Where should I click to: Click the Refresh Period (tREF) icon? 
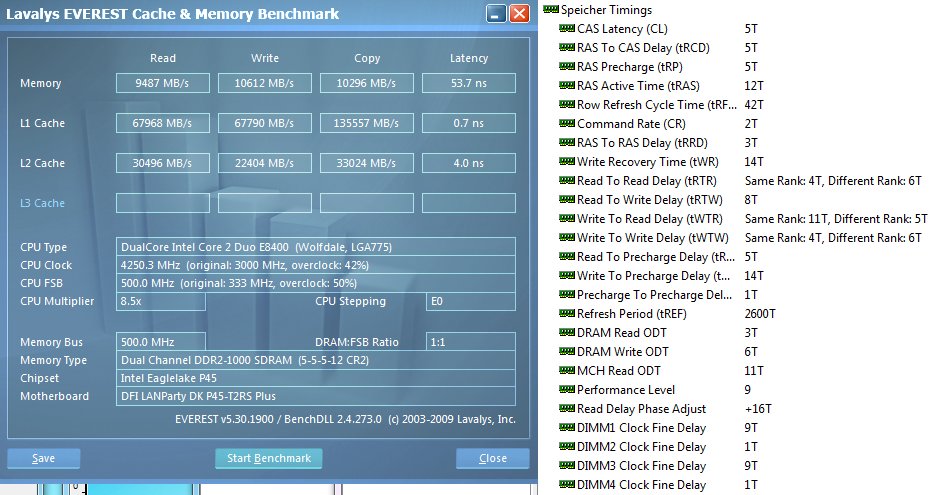(566, 313)
